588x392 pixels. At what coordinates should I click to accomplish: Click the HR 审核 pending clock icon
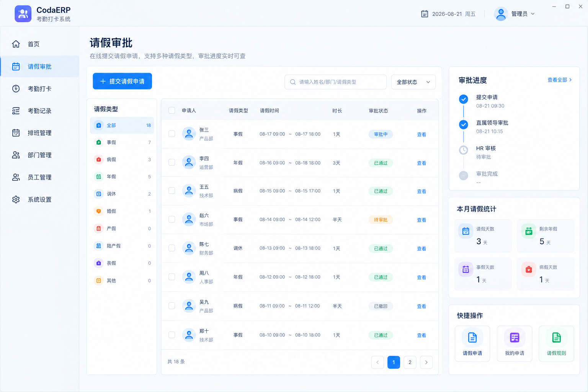coord(464,150)
